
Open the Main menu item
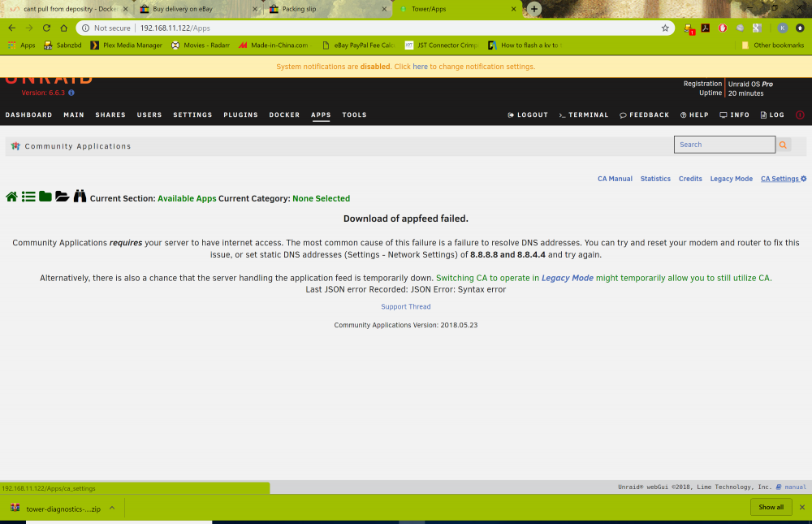(74, 115)
